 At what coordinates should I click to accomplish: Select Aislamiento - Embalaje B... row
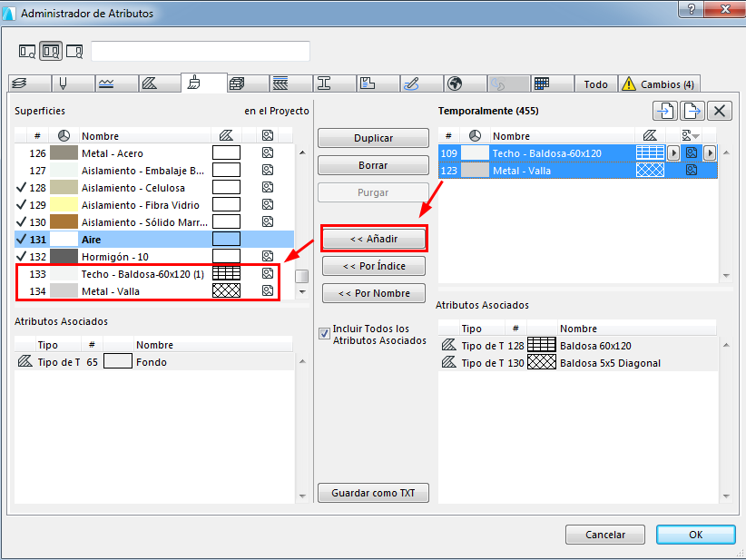coord(154,171)
